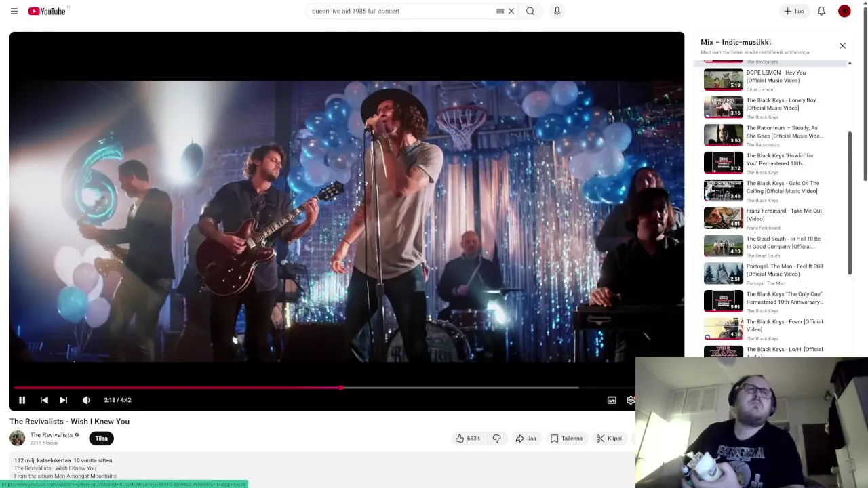868x488 pixels.
Task: Play The Raconteurs - Steady, As She Goes
Action: [x=785, y=131]
